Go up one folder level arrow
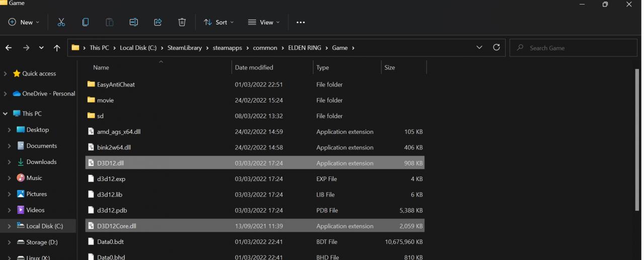 click(57, 48)
